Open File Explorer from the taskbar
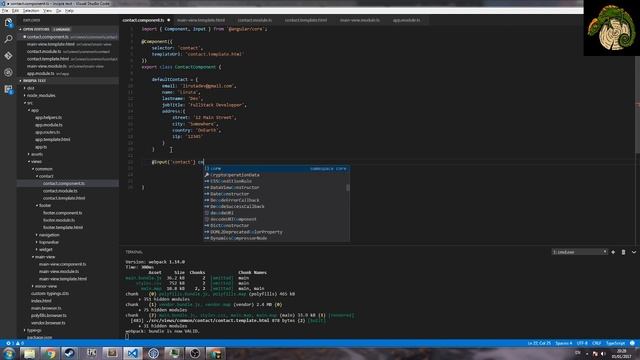 (29, 353)
